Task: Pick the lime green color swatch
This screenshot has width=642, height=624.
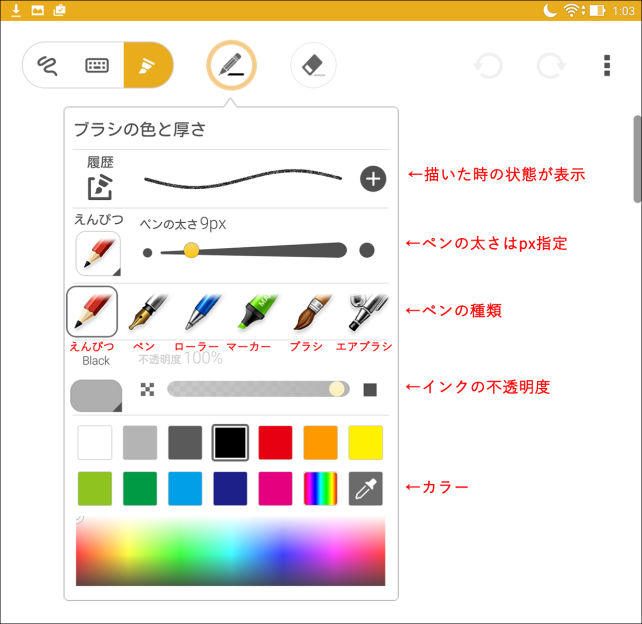Action: click(95, 488)
